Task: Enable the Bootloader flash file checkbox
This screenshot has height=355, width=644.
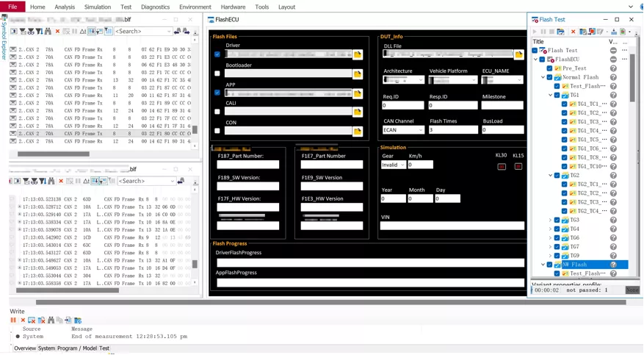Action: (217, 73)
